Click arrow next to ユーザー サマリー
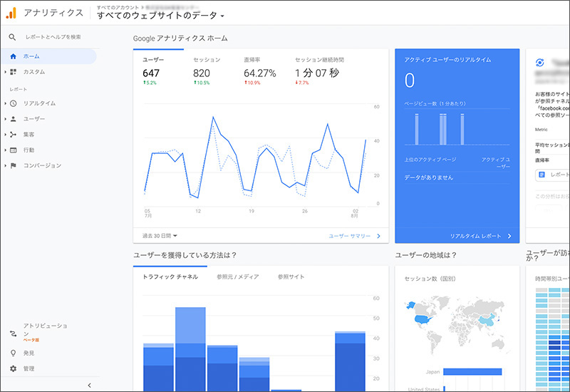 (x=378, y=236)
